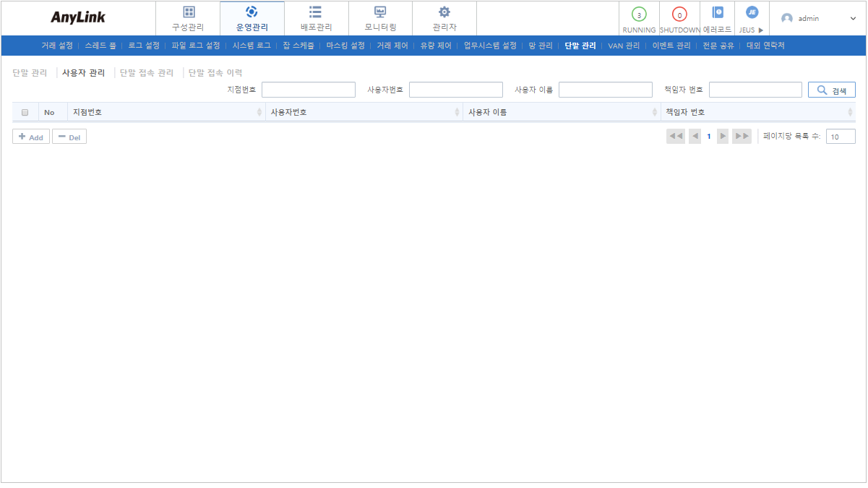Switch to the 단말 접속 이력 tab
868x488 pixels.
point(214,72)
